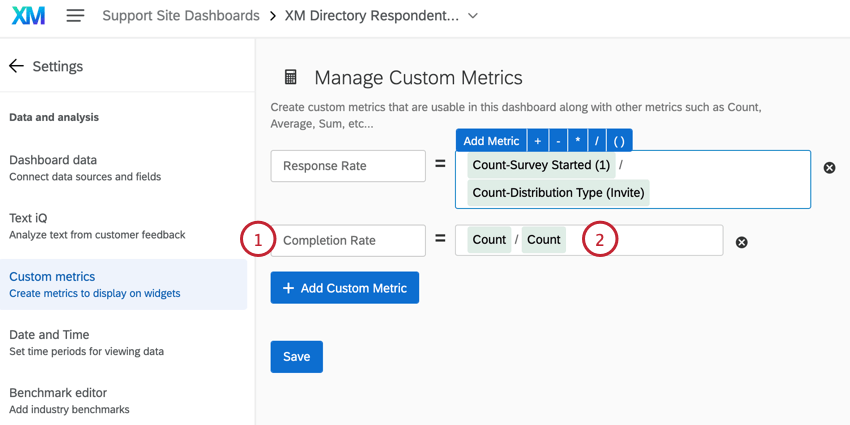Viewport: 850px width, 425px height.
Task: Edit the Response Rate name field
Action: [348, 166]
